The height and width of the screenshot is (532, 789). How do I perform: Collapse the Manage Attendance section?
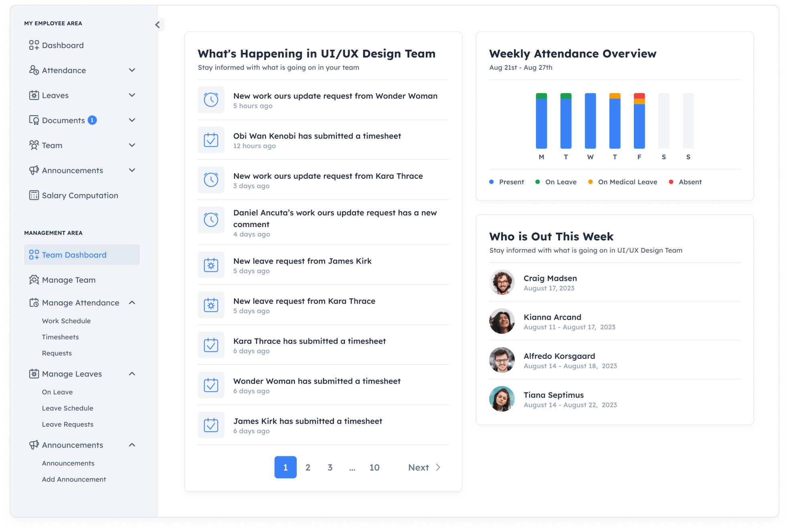[x=132, y=303]
